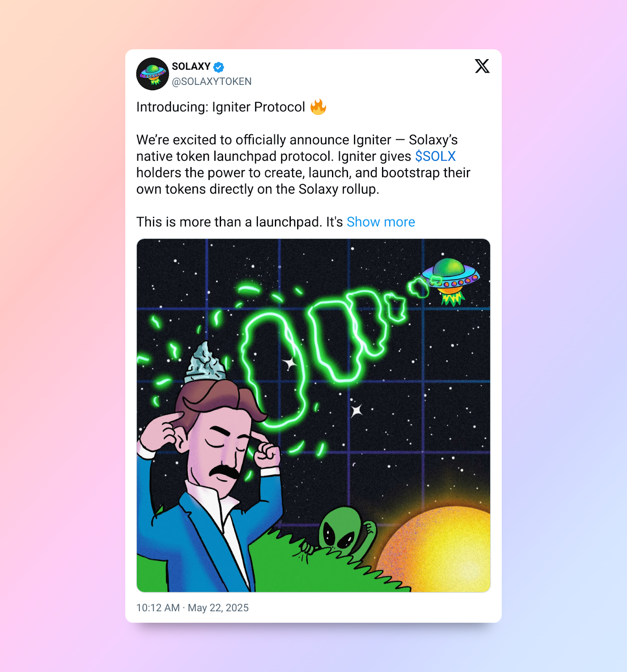The image size is (627, 672).
Task: Open the SOLAXY profile avatar
Action: tap(153, 74)
